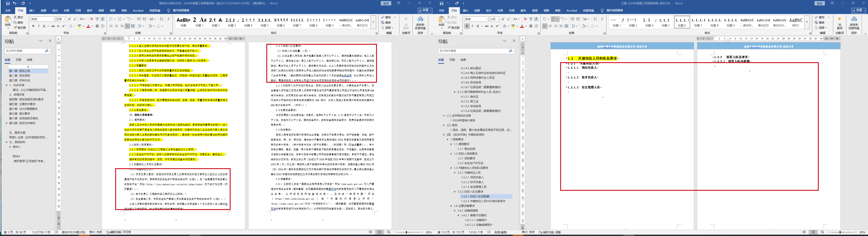Toggle Italic in the left window ribbon
This screenshot has width=868, height=236.
38,26
